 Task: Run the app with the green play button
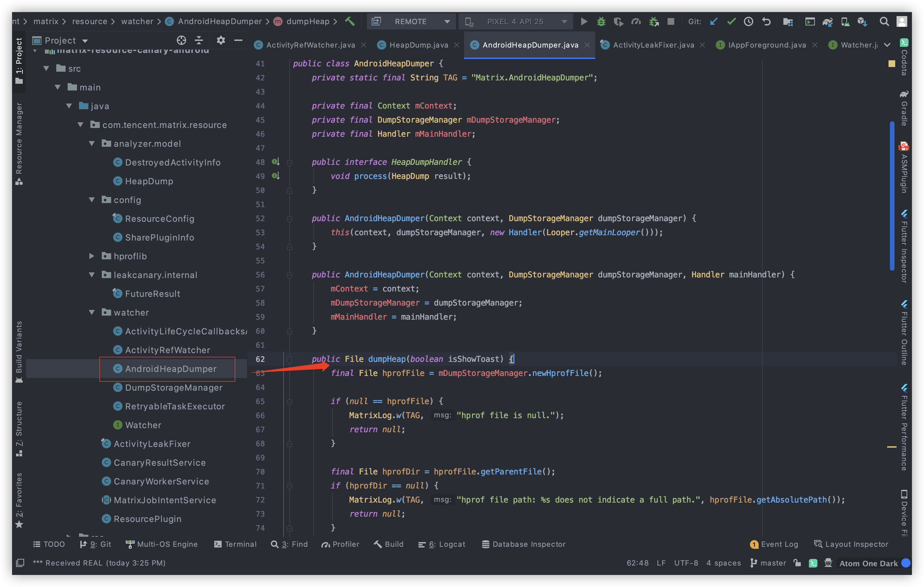point(584,21)
